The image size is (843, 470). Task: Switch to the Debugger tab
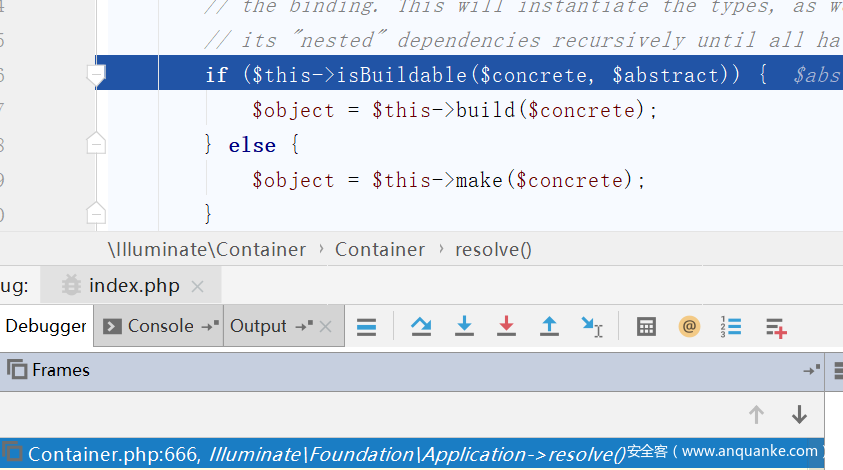tap(46, 326)
